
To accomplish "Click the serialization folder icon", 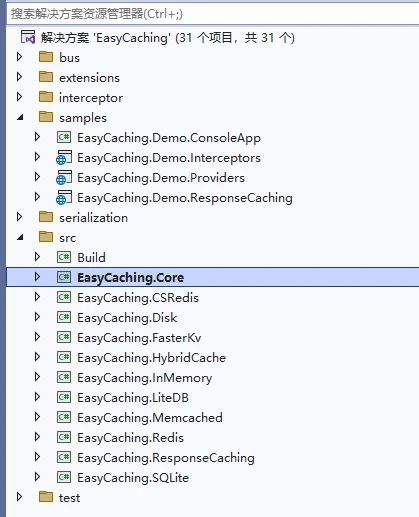I will point(46,217).
